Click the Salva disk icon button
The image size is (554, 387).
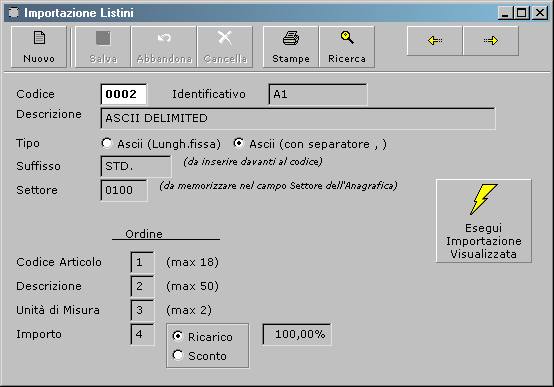[103, 47]
